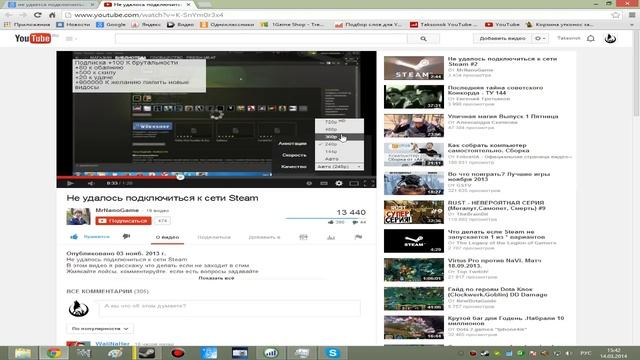Open the channel avatar thumbnail

coord(78,216)
